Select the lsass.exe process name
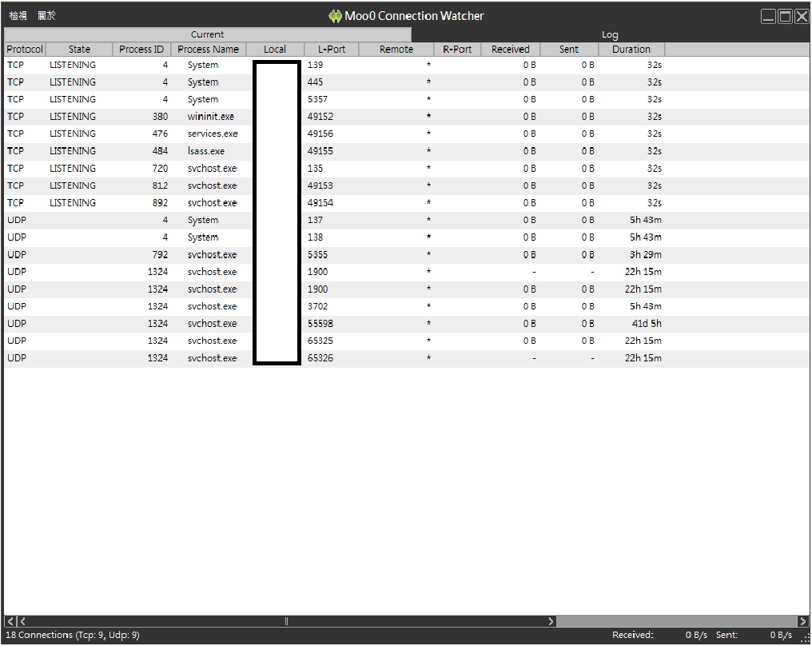The image size is (812, 646). point(206,151)
